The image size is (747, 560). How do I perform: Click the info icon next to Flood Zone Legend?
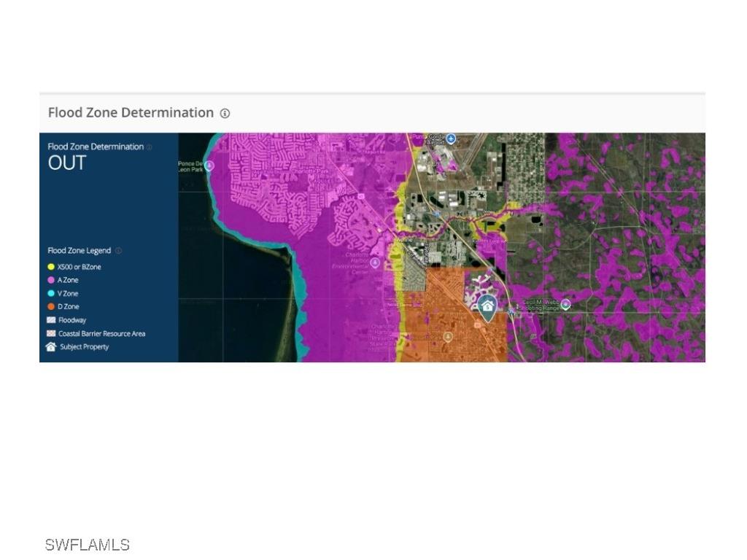pyautogui.click(x=118, y=251)
